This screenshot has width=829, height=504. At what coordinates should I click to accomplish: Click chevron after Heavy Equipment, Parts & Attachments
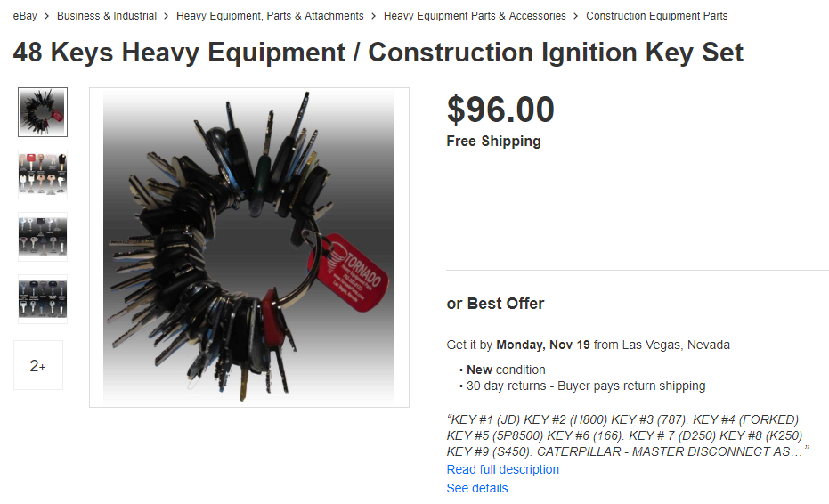pyautogui.click(x=374, y=16)
